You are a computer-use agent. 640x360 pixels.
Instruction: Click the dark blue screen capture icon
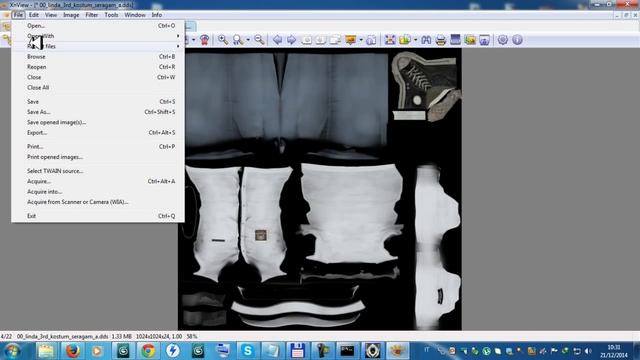[x=455, y=40]
